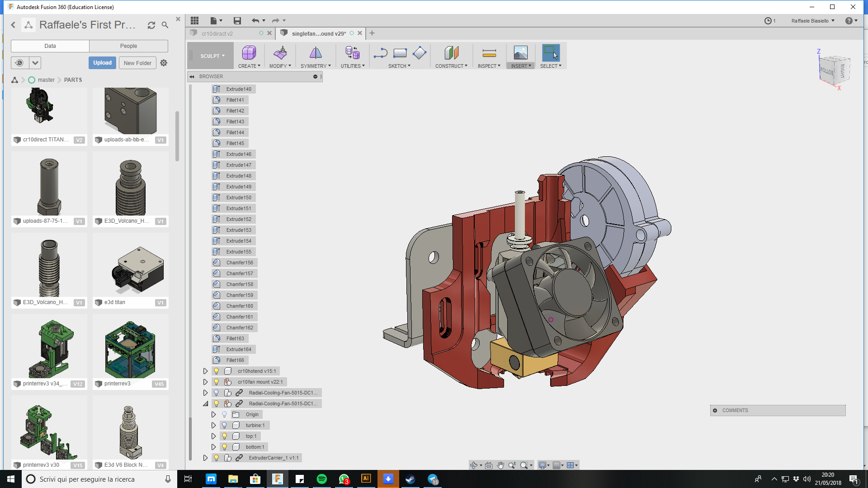Screen dimensions: 868x488
Task: Open the job status clock icon
Action: pos(768,21)
